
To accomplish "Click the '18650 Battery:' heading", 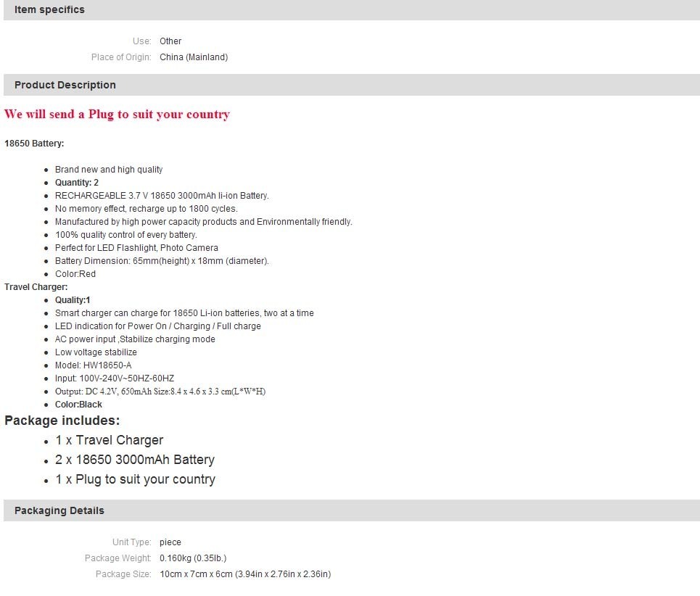I will [34, 144].
